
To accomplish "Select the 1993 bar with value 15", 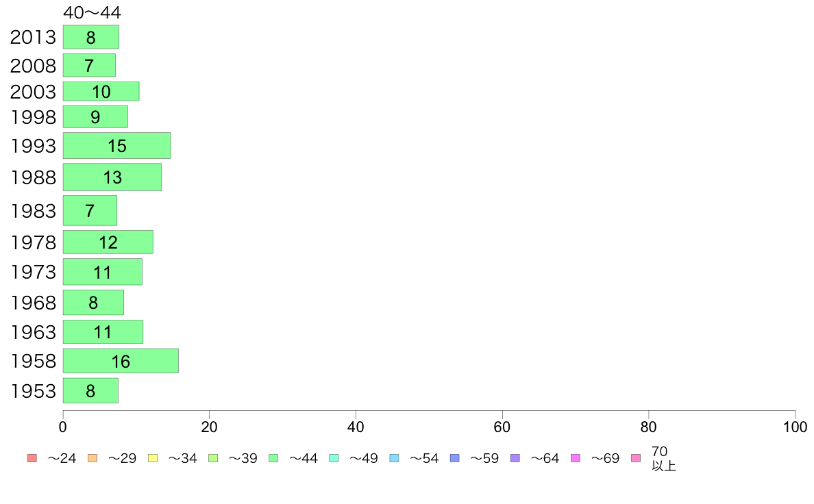I will 116,146.
